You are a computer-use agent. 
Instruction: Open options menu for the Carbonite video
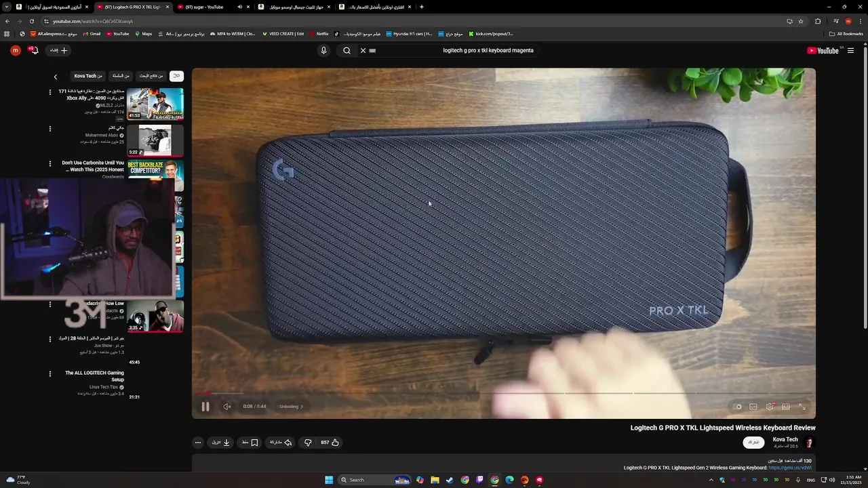tap(50, 163)
